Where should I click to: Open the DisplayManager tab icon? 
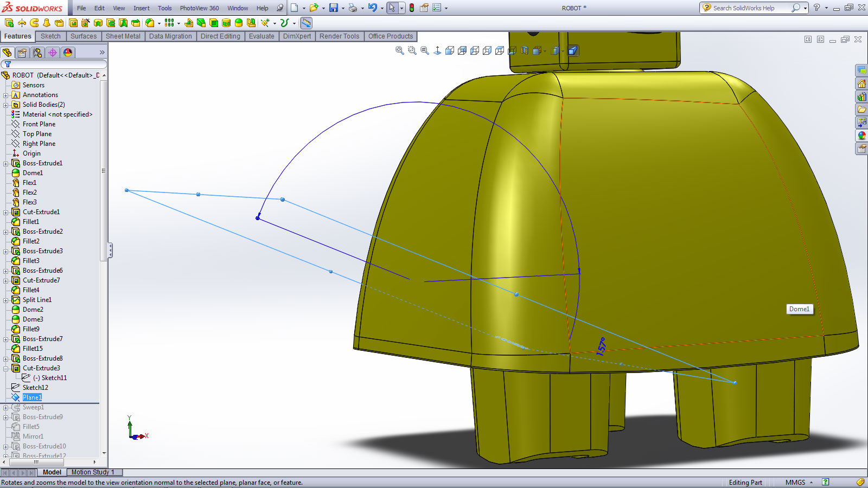(68, 53)
